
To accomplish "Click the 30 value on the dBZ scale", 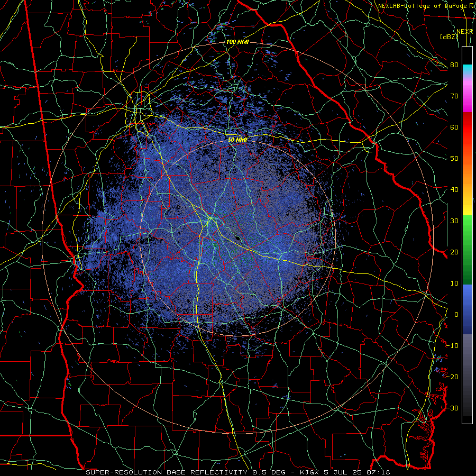I will pos(454,221).
